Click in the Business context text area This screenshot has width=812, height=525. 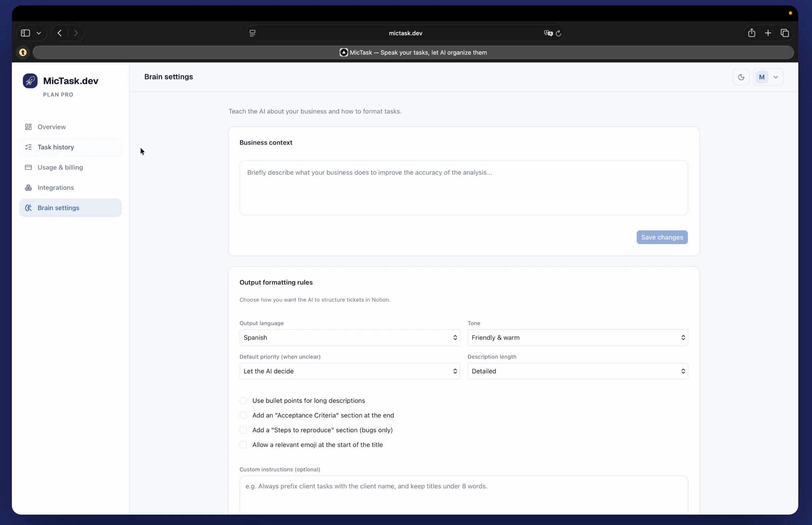pos(463,188)
